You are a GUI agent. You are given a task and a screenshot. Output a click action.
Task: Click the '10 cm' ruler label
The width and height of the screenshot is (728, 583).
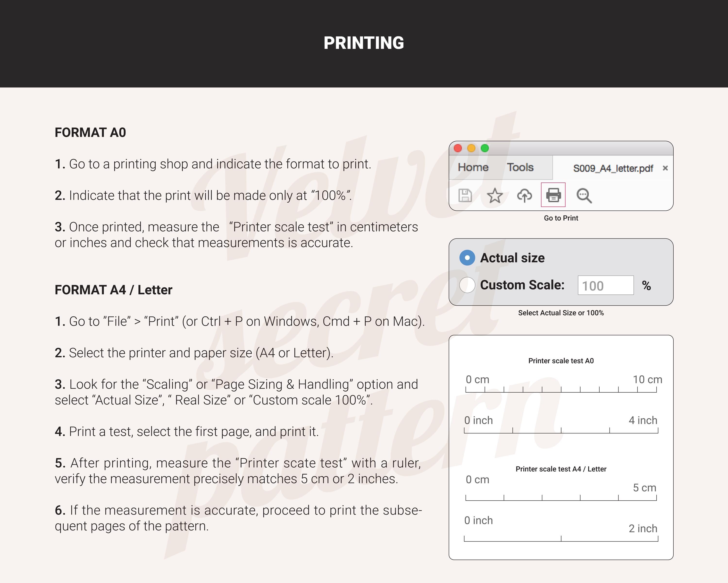tap(647, 379)
